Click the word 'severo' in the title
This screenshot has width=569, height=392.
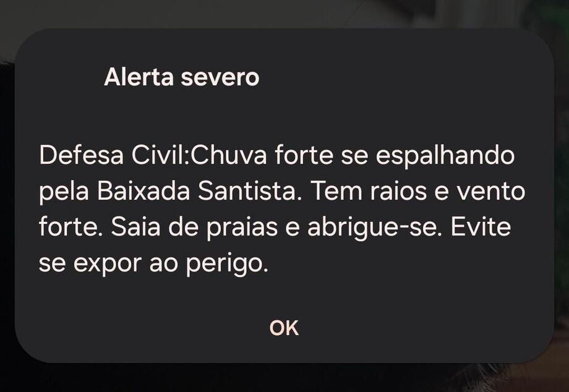pos(220,79)
